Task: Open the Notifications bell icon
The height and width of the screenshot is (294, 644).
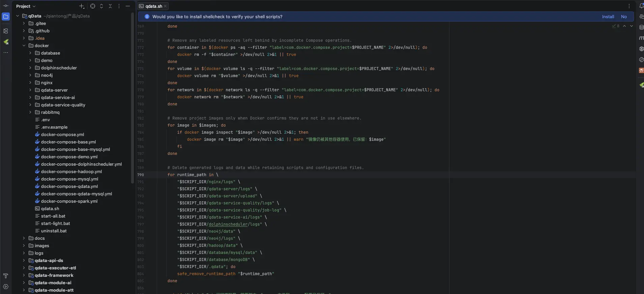Action: pos(641,6)
